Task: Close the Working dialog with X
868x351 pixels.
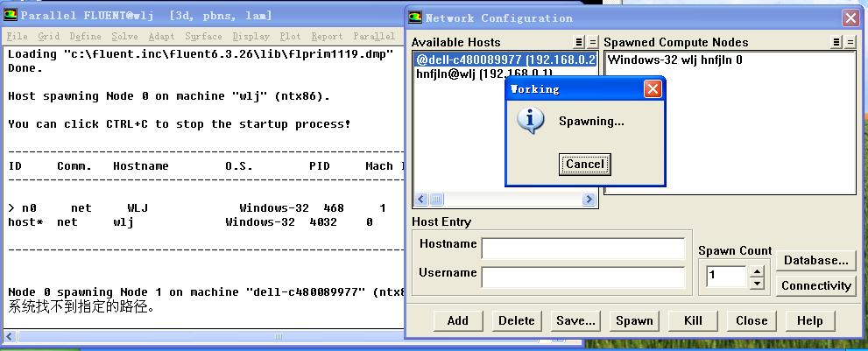Action: pyautogui.click(x=653, y=89)
